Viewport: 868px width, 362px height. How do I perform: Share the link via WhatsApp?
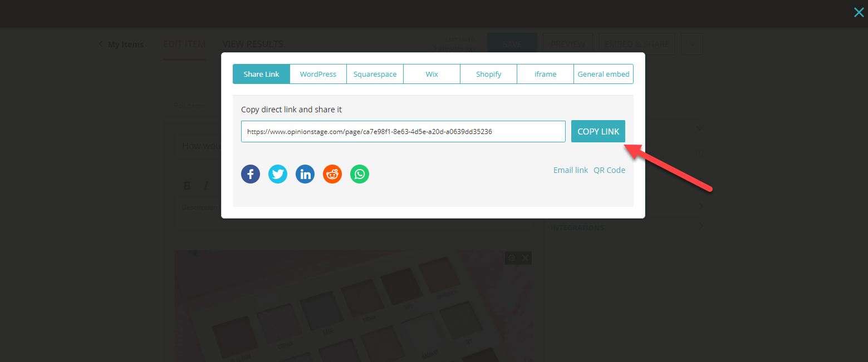pyautogui.click(x=360, y=174)
